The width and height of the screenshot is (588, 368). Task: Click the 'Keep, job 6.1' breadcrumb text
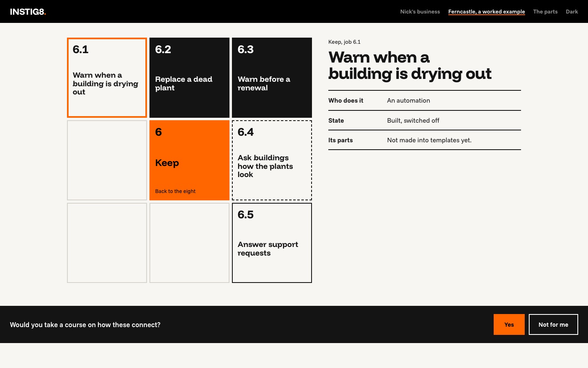(x=344, y=42)
